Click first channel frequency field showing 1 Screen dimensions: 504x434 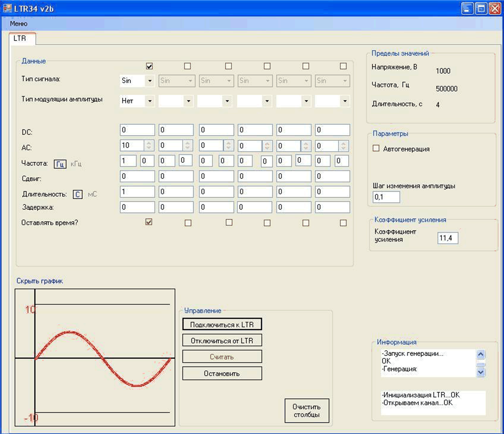128,161
